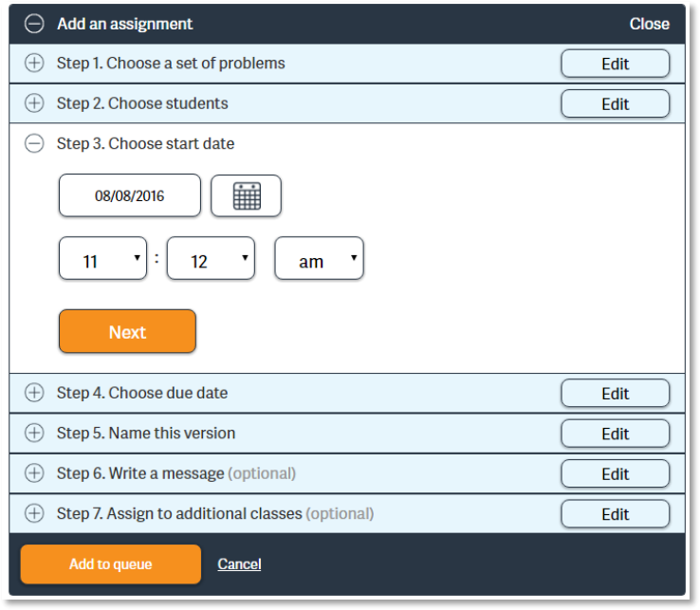Image resolution: width=700 pixels, height=610 pixels.
Task: Collapse Step 3 minus icon
Action: click(34, 144)
